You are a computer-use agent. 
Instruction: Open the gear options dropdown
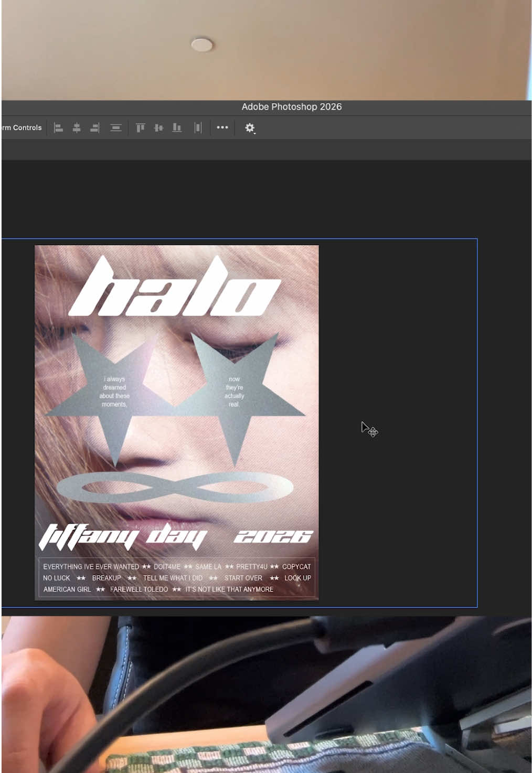(250, 128)
